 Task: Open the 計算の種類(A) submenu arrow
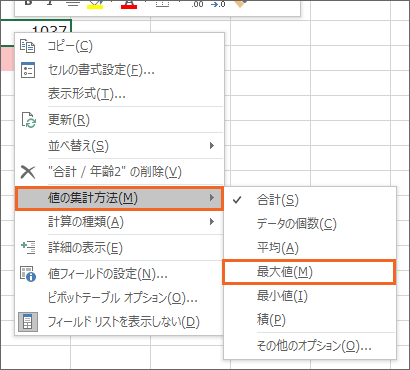tap(212, 222)
